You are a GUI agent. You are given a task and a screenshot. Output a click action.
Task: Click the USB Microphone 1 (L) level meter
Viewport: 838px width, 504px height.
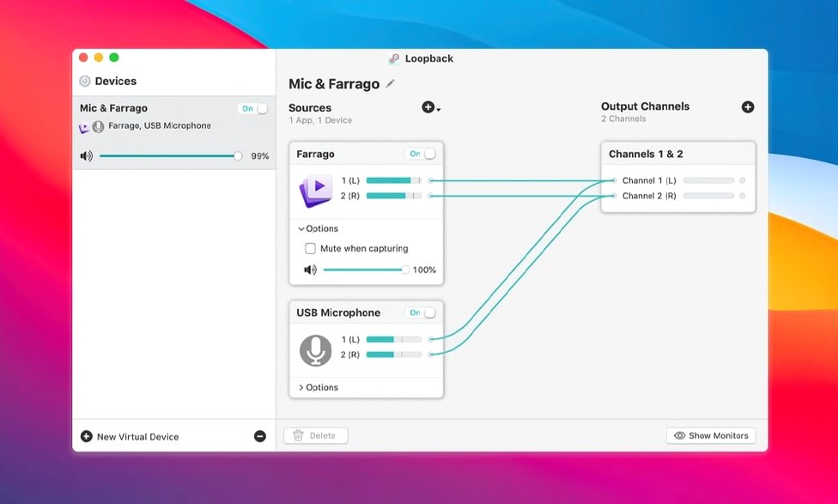pyautogui.click(x=394, y=339)
